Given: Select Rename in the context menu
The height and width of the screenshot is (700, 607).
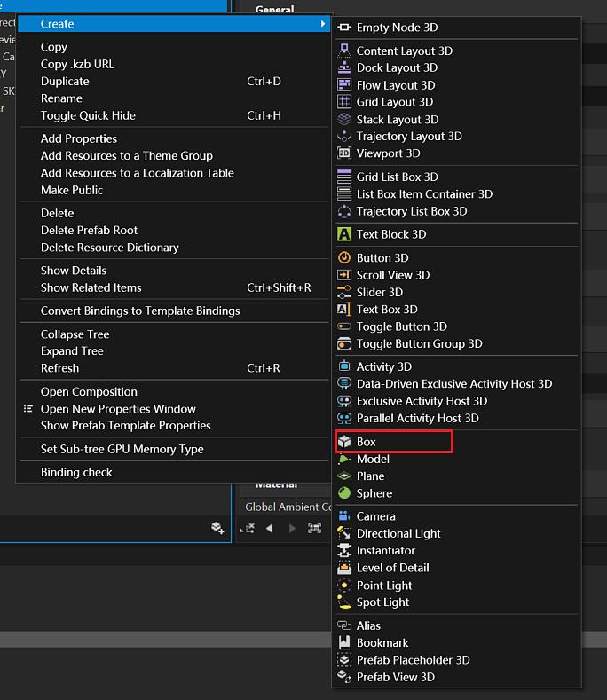Looking at the screenshot, I should 61,98.
